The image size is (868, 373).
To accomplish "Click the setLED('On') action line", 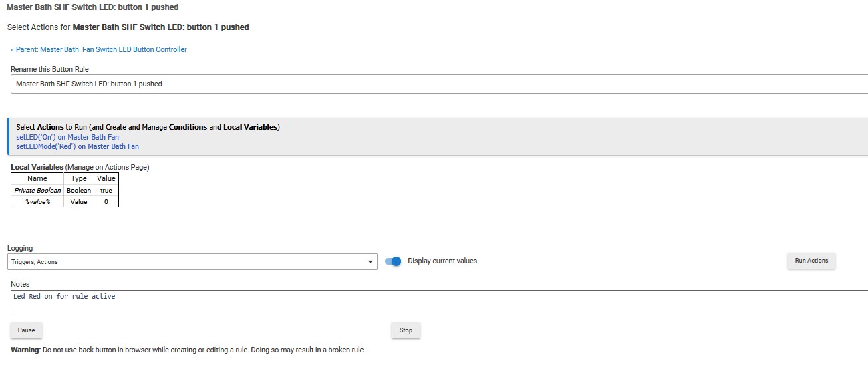I will click(67, 137).
